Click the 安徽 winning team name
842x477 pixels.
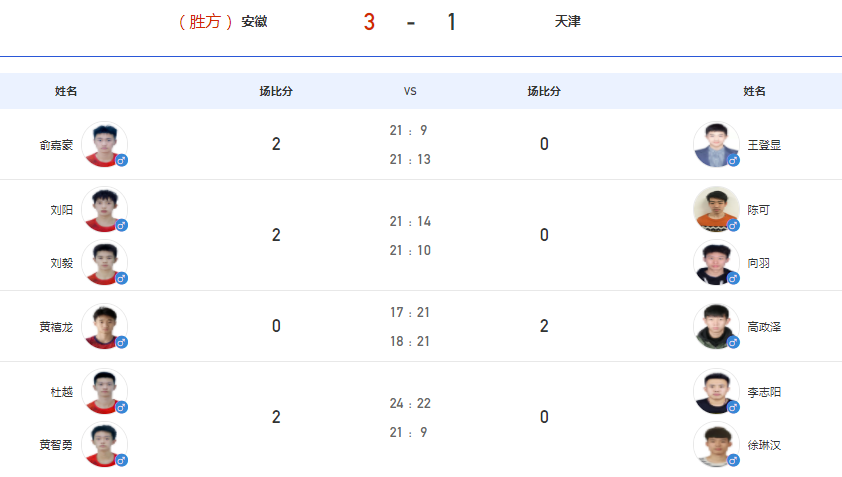pos(254,21)
